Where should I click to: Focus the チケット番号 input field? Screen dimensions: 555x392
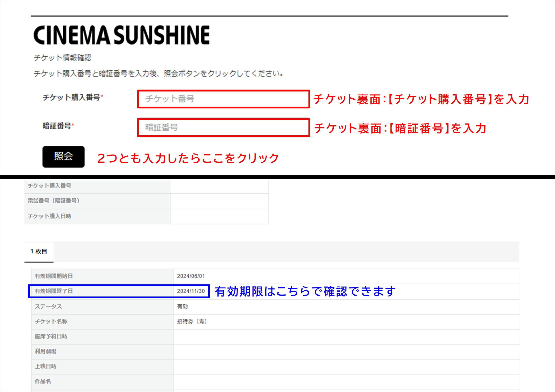(224, 99)
